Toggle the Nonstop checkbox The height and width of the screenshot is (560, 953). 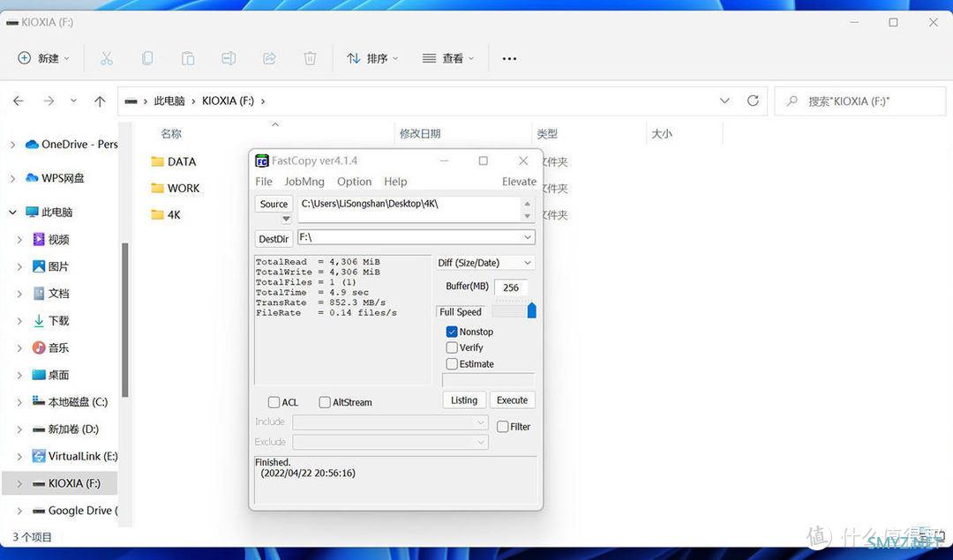[x=452, y=332]
